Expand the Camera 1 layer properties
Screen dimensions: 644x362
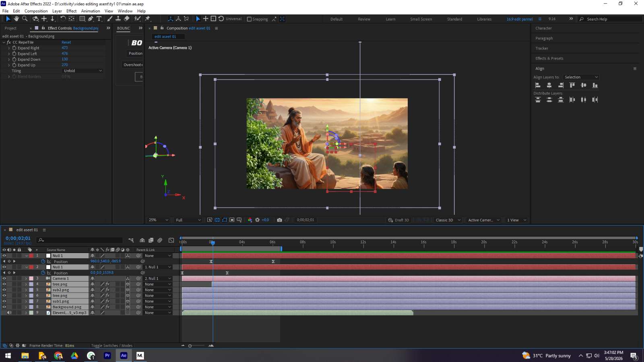26,278
